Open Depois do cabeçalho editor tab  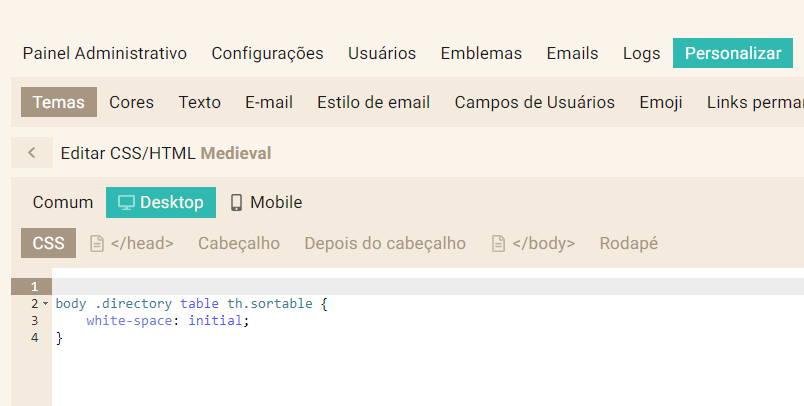click(385, 243)
